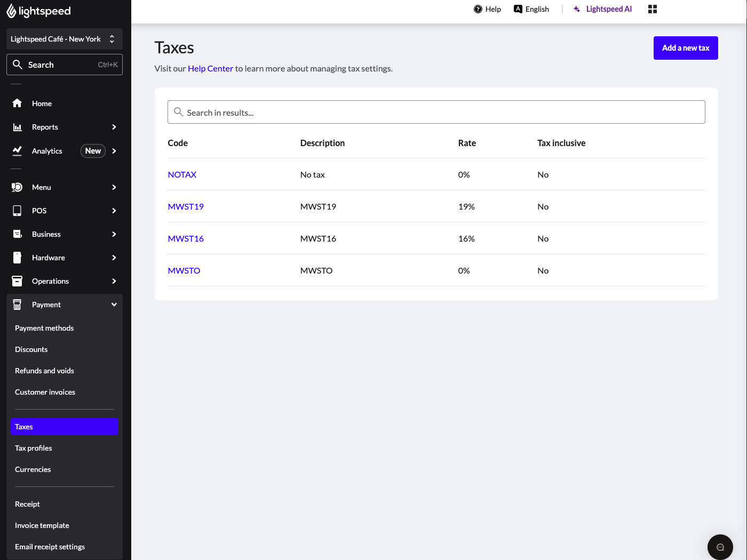The height and width of the screenshot is (560, 747).
Task: Click Add a new tax button
Action: [x=685, y=48]
